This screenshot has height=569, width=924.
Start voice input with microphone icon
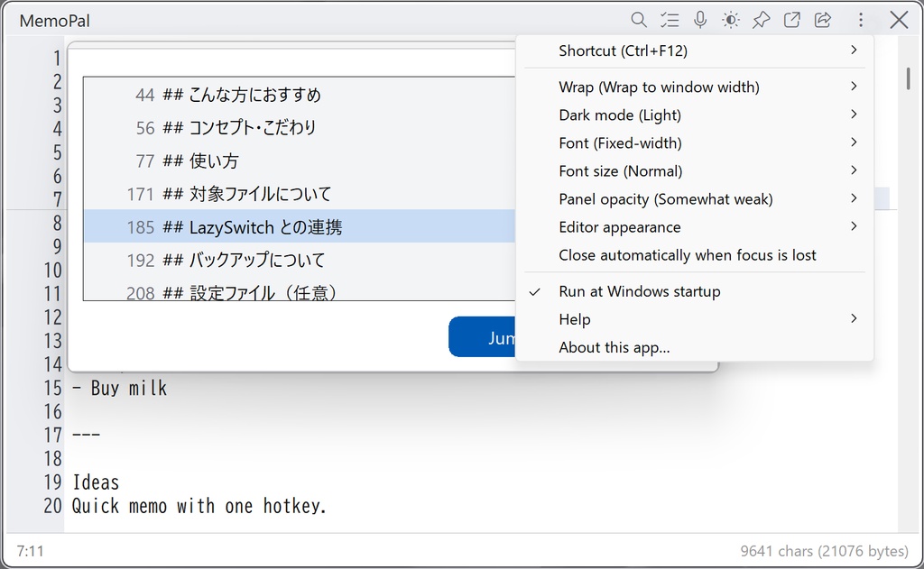[x=700, y=20]
